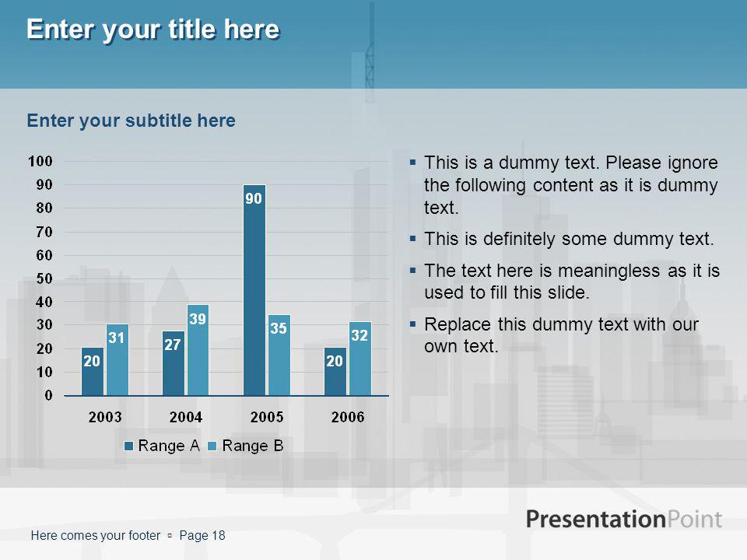The image size is (747, 560).
Task: Click the 2004 Range A bar labeled 27
Action: 174,363
